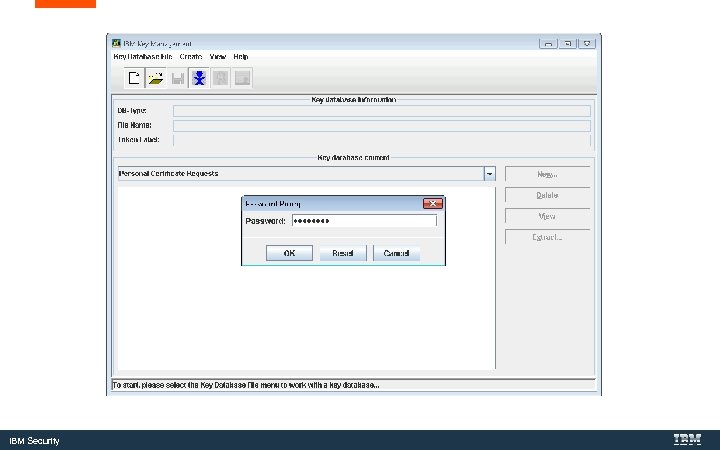Close the IBM Key Management window
The image size is (720, 450).
click(x=587, y=44)
